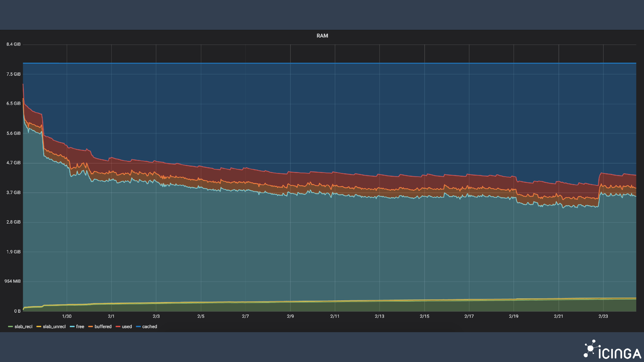
Task: Select the used legend label
Action: 126,326
